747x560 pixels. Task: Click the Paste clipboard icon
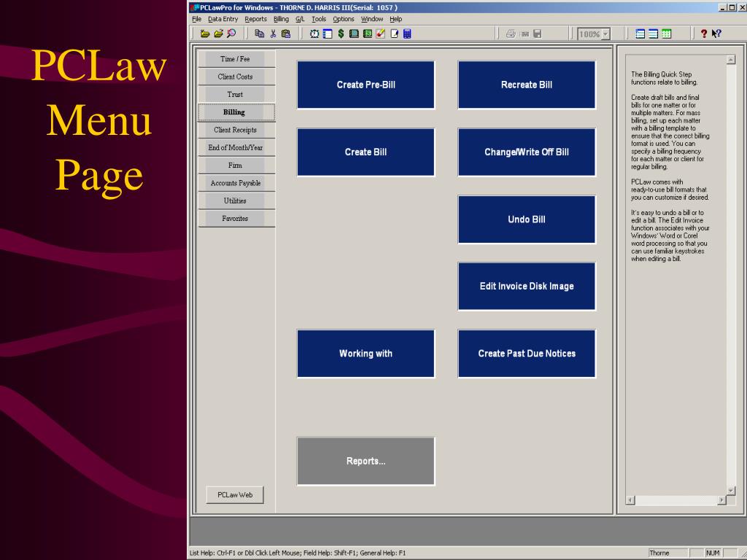(x=286, y=34)
